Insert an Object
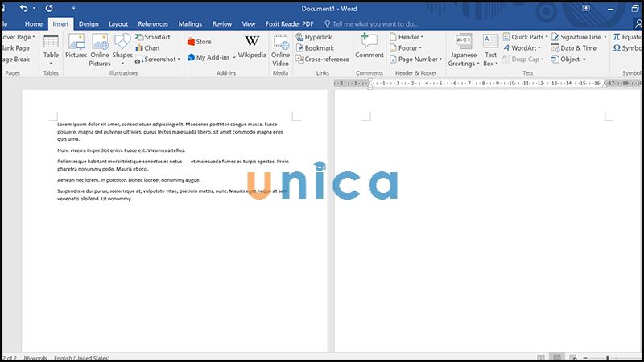 [568, 59]
